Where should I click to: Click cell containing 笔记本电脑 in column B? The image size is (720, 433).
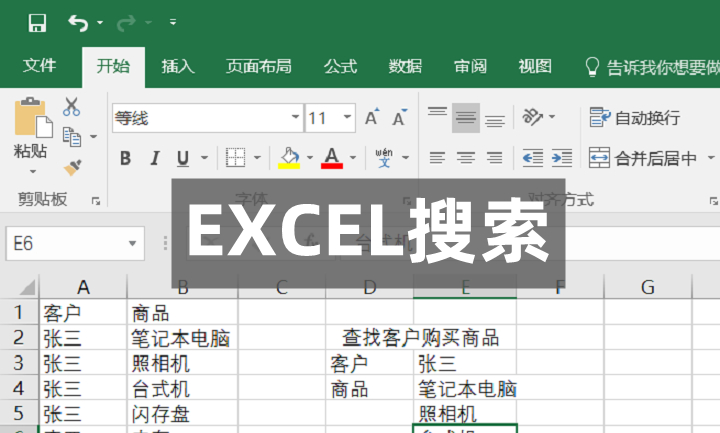(182, 338)
